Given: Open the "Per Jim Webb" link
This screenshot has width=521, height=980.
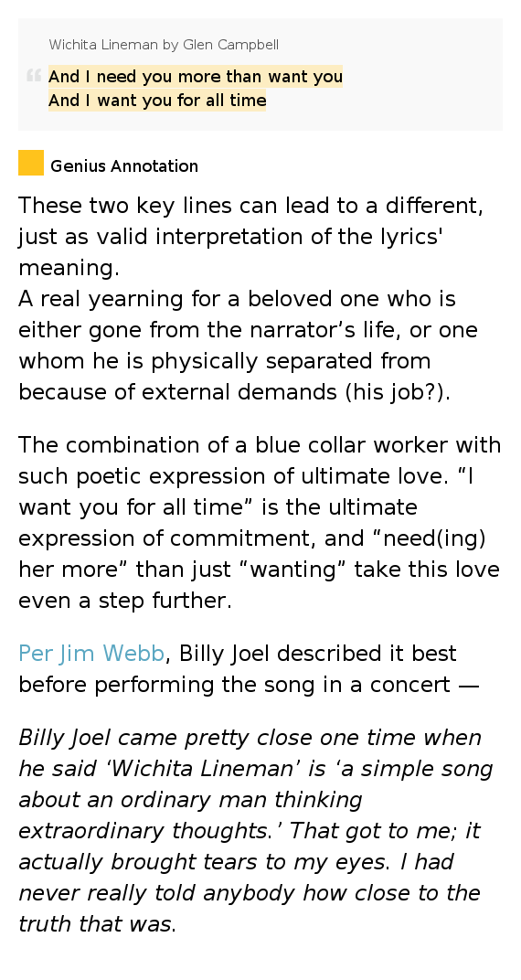Looking at the screenshot, I should 91,653.
